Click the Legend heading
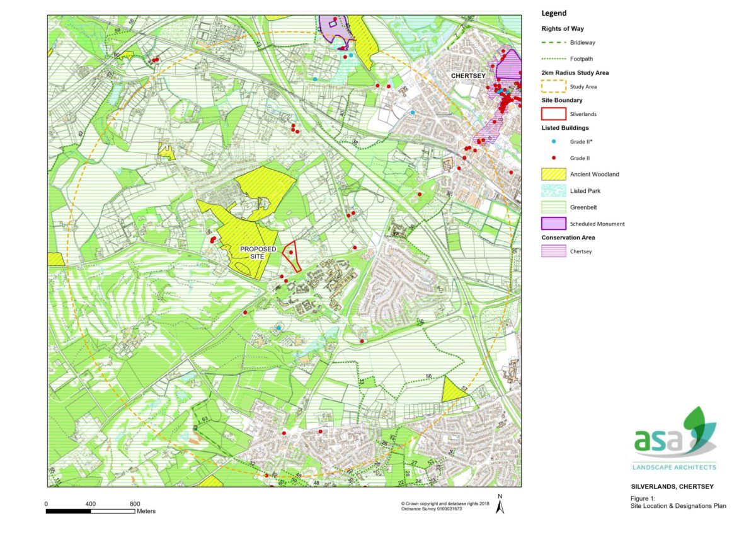756x535 pixels. point(554,13)
